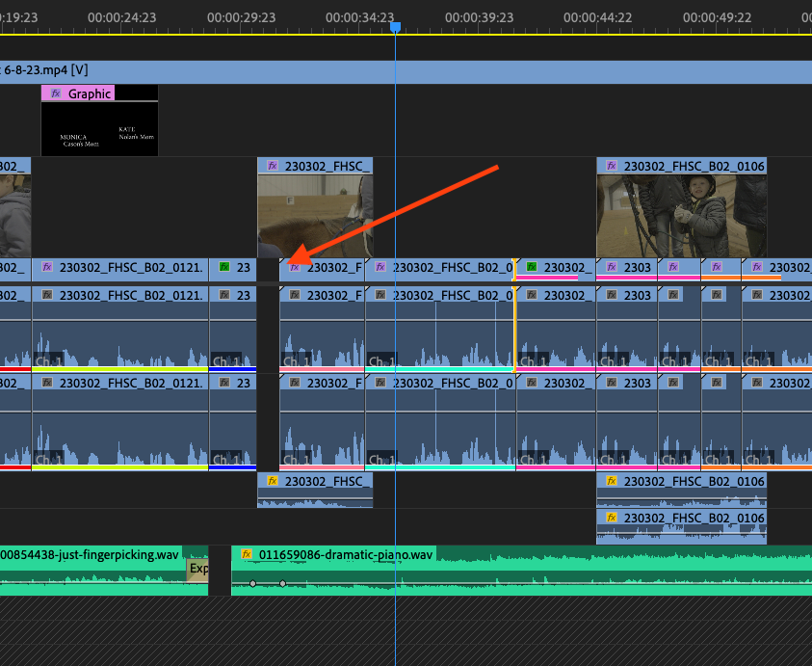Click gray fx badge on first-audio-track 230302_FHSC_B02_0121 clip
This screenshot has height=666, width=812.
pos(47,295)
